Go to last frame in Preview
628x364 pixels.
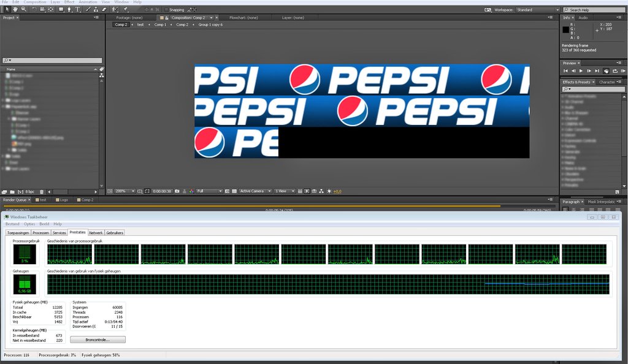[597, 71]
